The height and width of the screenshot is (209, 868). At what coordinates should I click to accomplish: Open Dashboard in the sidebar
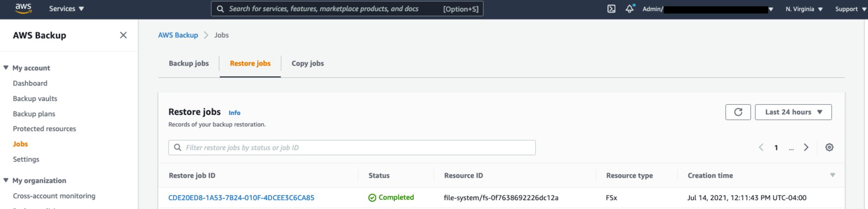point(30,83)
